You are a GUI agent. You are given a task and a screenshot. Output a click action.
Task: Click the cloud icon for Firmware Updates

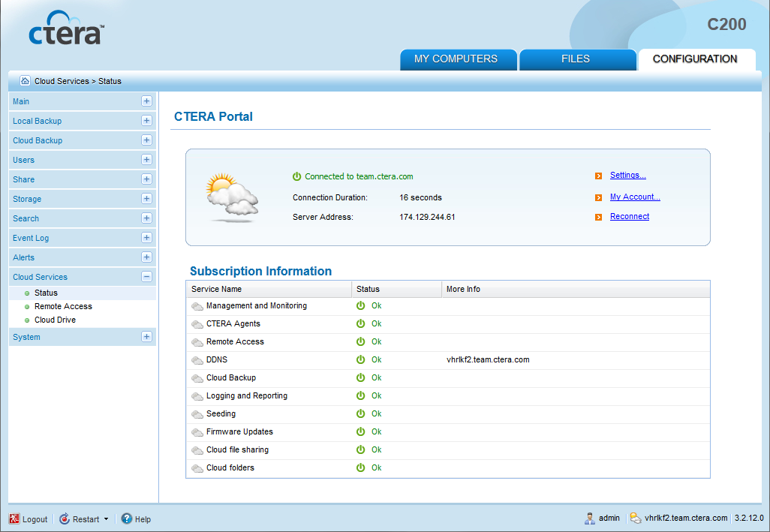[197, 432]
